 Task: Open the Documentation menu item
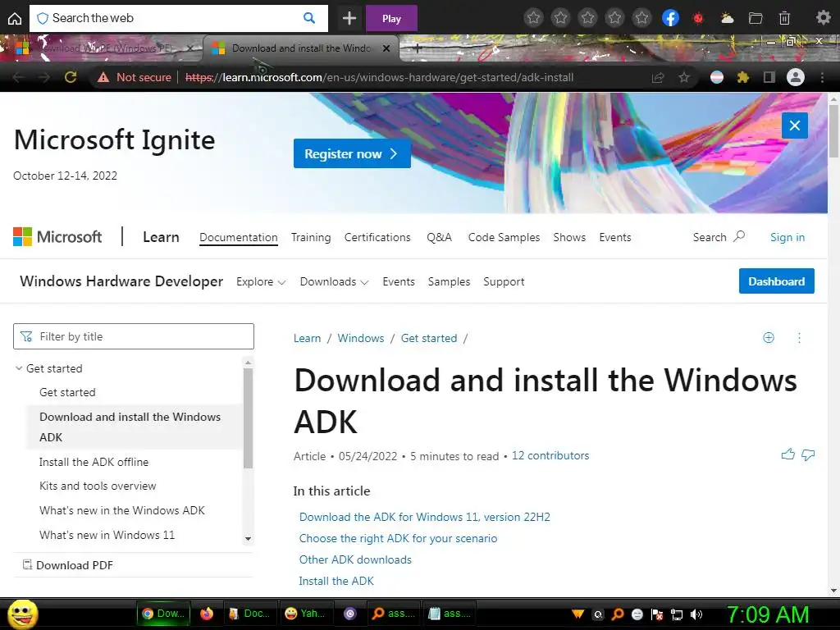tap(239, 237)
